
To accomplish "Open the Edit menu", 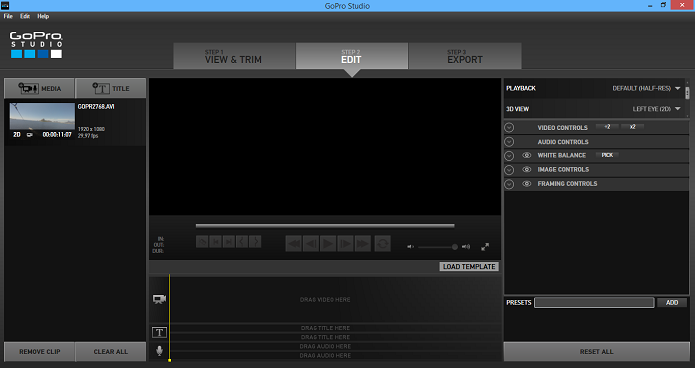I will tap(25, 16).
